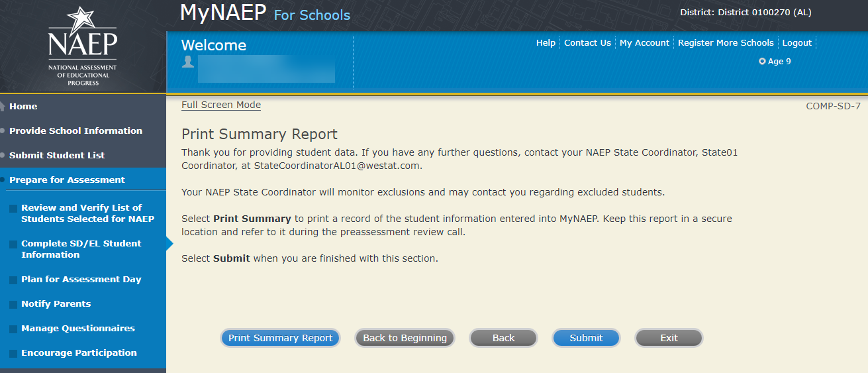Click square icon beside Review and Verify List

[x=13, y=209]
